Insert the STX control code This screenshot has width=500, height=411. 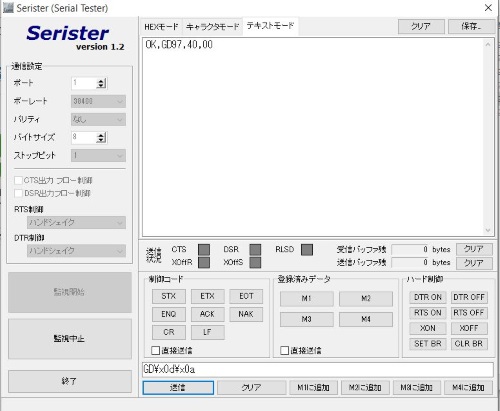pyautogui.click(x=169, y=296)
